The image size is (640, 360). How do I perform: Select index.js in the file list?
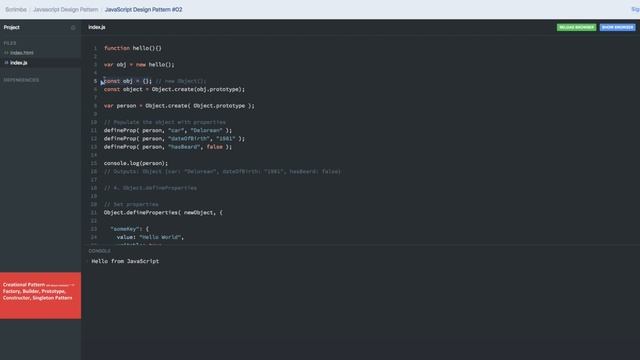coord(19,63)
